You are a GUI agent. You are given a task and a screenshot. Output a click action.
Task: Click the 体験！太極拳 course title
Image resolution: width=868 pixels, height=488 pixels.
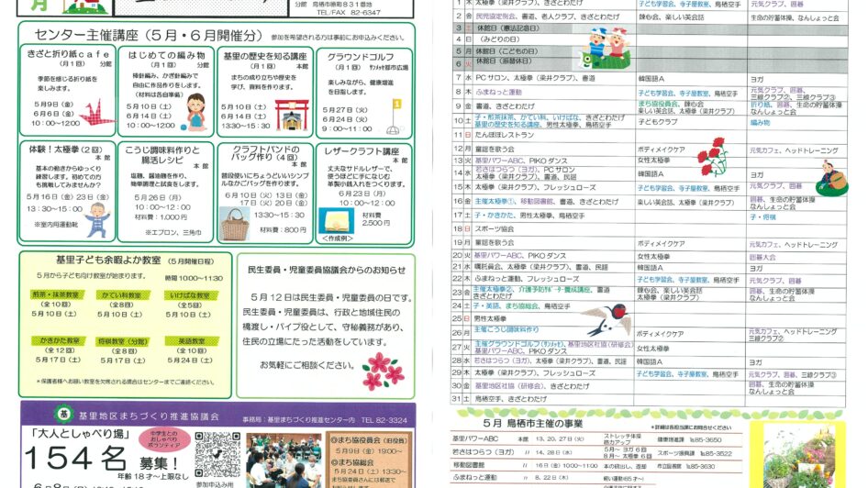click(x=65, y=150)
